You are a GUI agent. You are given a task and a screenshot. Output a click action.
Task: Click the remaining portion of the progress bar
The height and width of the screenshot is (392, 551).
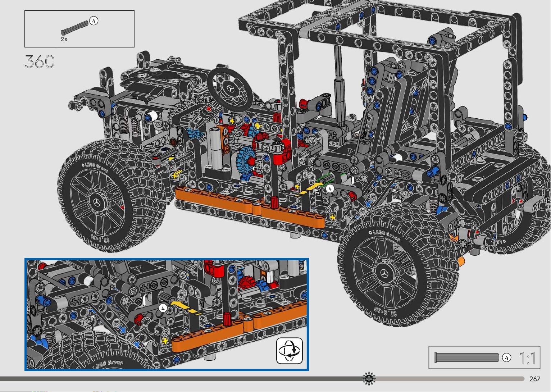pyautogui.click(x=450, y=379)
